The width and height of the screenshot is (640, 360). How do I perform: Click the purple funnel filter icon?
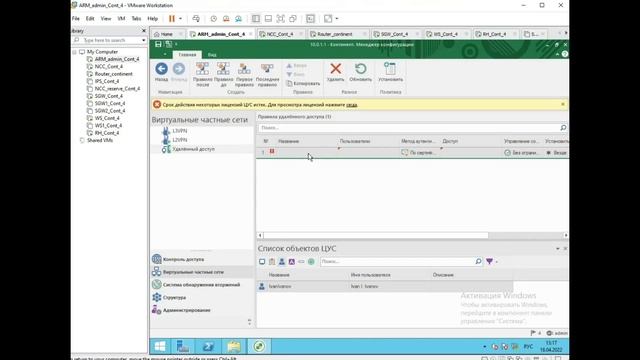tap(489, 262)
